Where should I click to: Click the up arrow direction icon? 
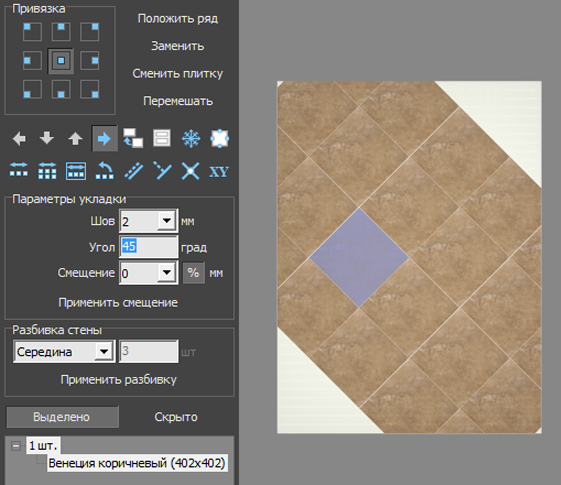[75, 138]
